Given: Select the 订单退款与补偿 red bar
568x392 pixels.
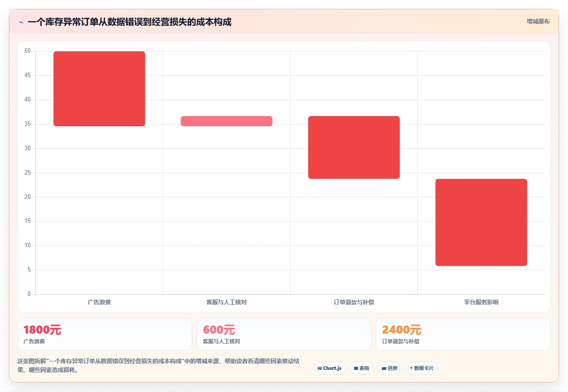Looking at the screenshot, I should tap(354, 147).
